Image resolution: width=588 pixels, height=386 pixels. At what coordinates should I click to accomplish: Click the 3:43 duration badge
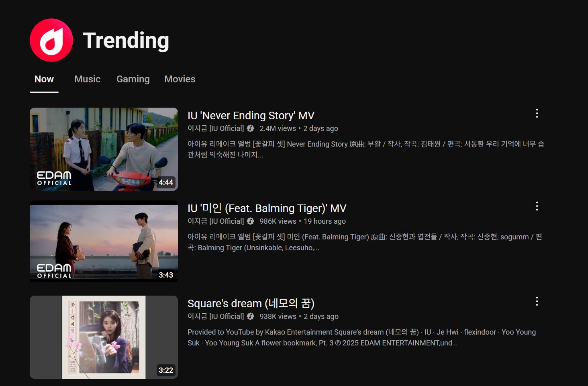coord(166,275)
